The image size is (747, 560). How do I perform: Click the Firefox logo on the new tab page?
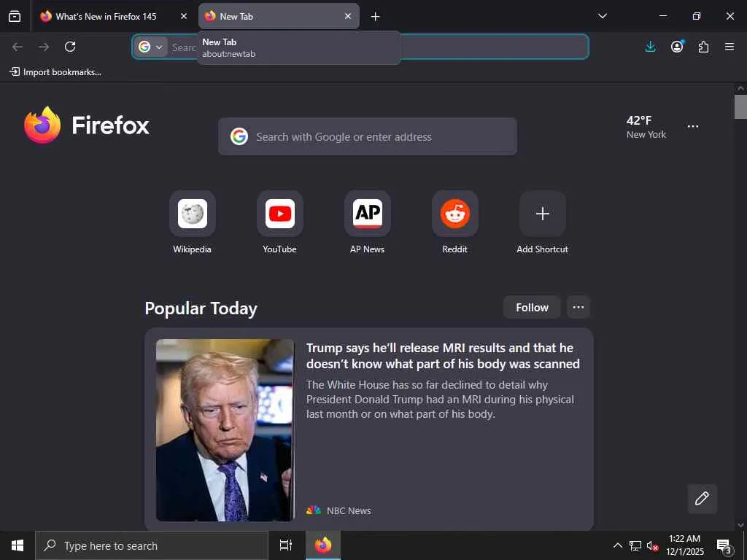coord(87,125)
